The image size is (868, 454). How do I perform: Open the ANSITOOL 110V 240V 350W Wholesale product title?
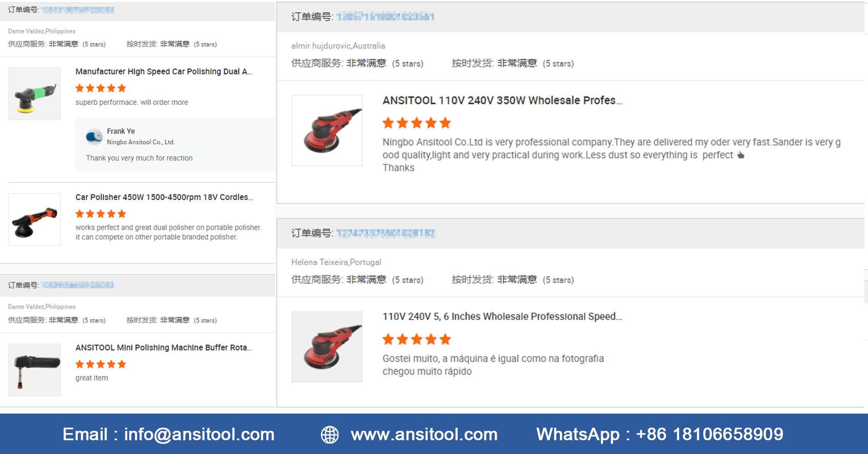pos(502,100)
